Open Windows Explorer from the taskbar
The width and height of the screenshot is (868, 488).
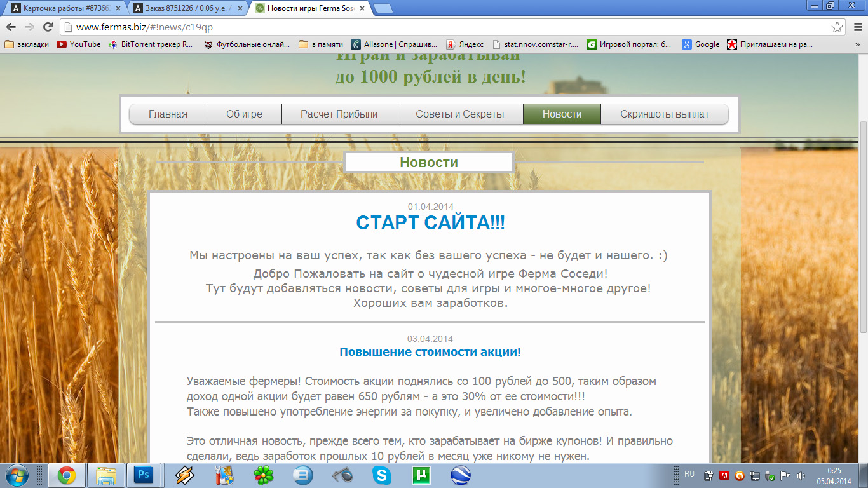pos(105,475)
